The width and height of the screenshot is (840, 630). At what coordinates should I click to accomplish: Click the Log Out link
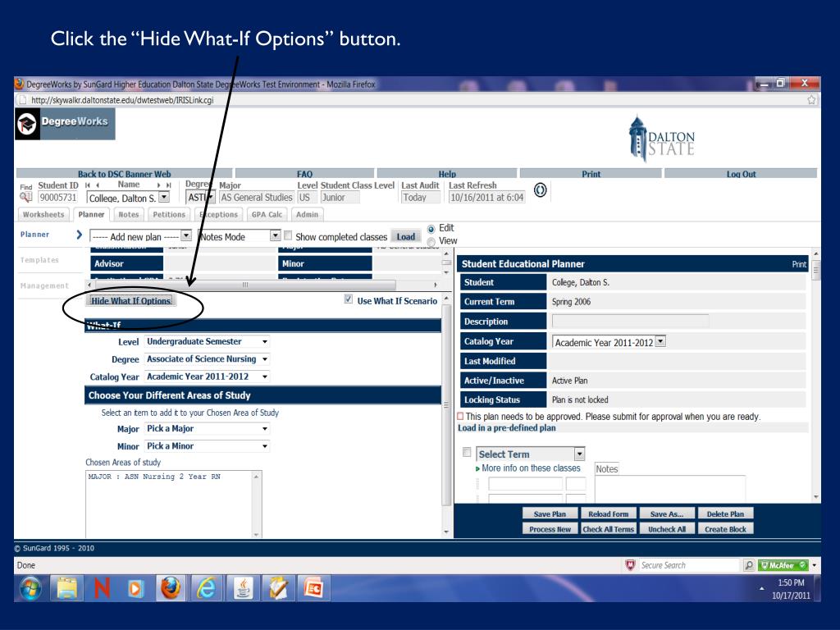741,174
